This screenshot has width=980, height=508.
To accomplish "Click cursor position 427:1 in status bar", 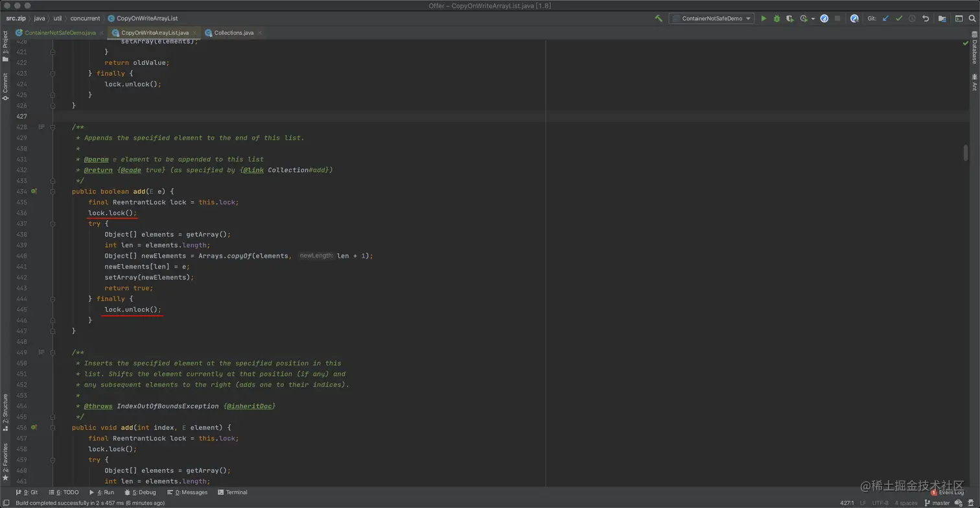I will [847, 503].
